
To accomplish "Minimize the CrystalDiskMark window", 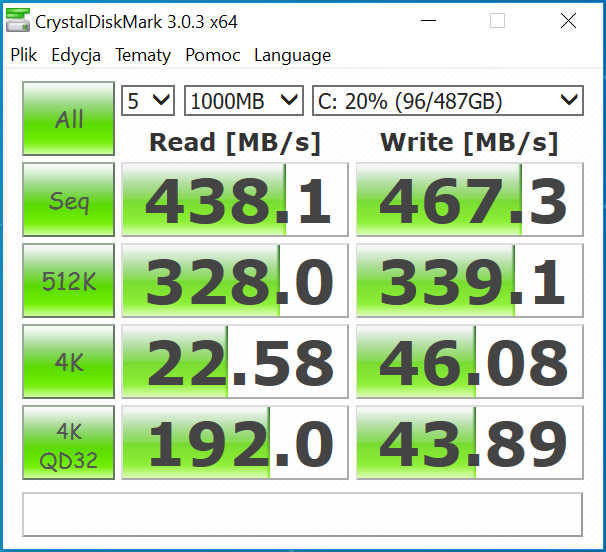I will click(x=428, y=20).
